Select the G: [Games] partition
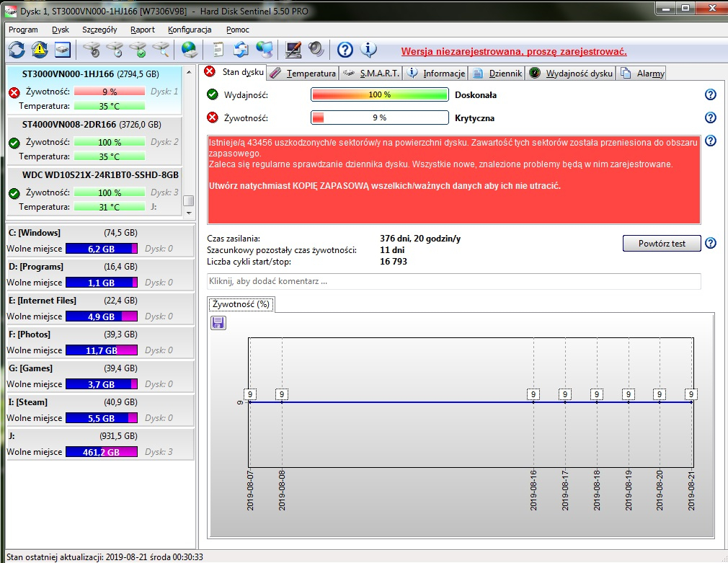This screenshot has width=728, height=563. (x=100, y=376)
